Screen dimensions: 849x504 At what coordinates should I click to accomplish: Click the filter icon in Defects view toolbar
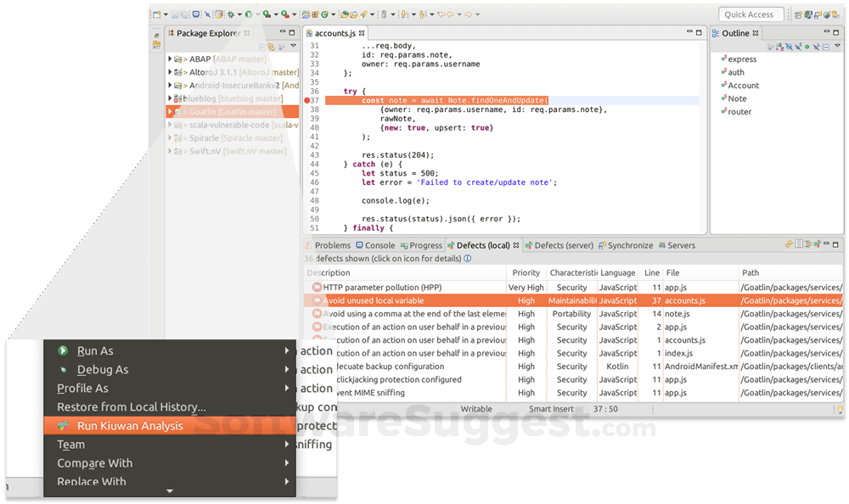point(807,245)
